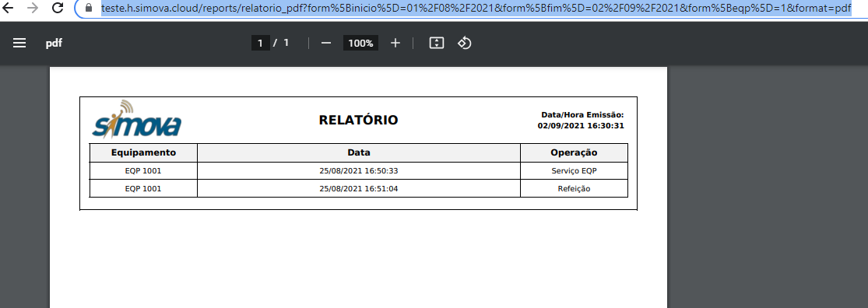Screen dimensions: 868x308
Task: Select the emission timestamp 02/09/2021 16:30:31
Action: [x=581, y=125]
